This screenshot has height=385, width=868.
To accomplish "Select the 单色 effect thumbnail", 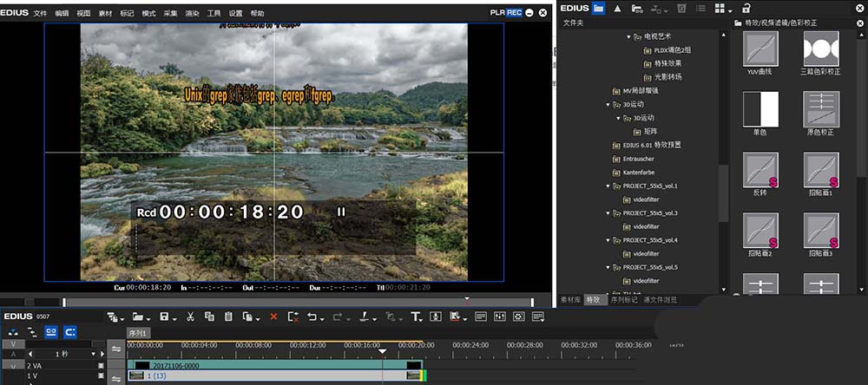I will 760,109.
